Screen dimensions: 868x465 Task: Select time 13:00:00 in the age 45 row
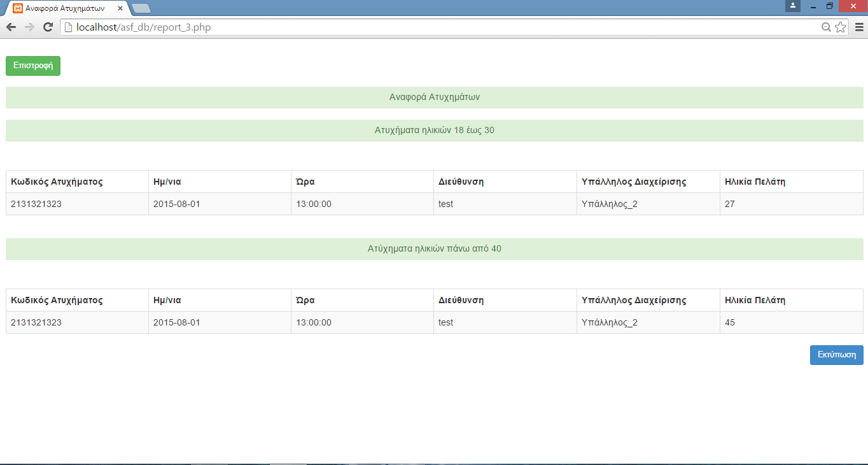tap(314, 322)
